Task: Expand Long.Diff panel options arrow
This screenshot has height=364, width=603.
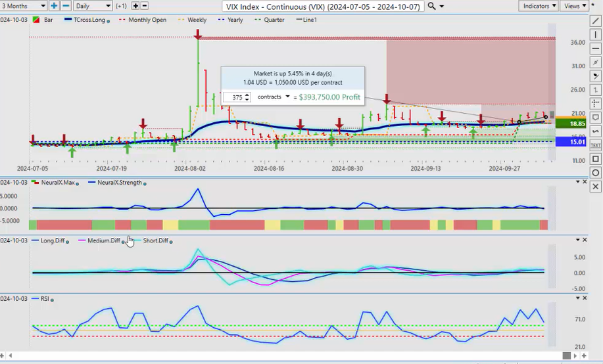Action: [577, 240]
